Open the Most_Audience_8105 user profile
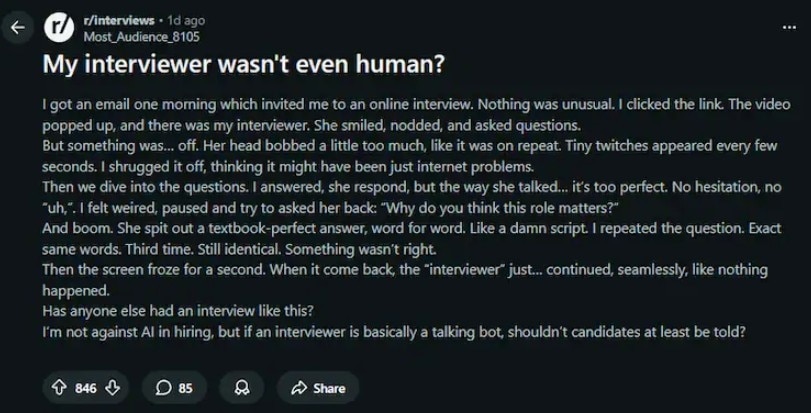 [x=142, y=37]
